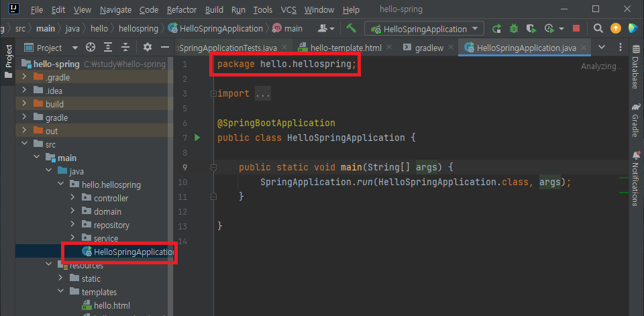644x316 pixels.
Task: Open the Build menu
Action: click(214, 9)
